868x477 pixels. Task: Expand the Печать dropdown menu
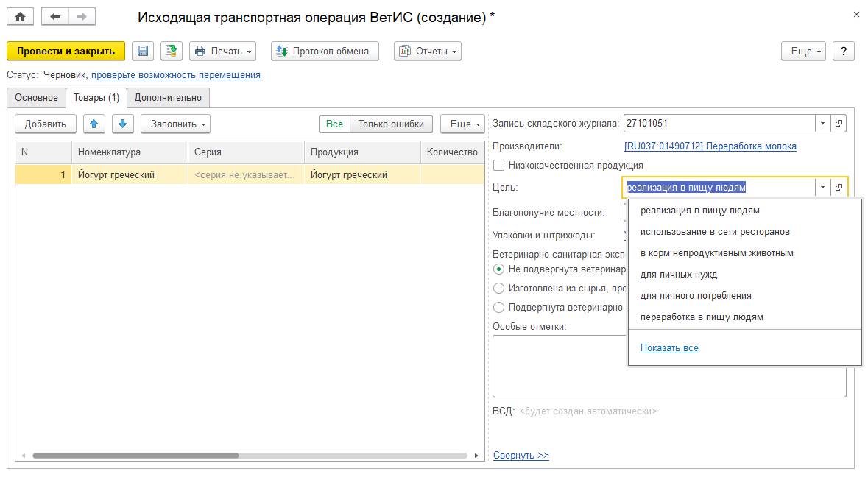(222, 51)
